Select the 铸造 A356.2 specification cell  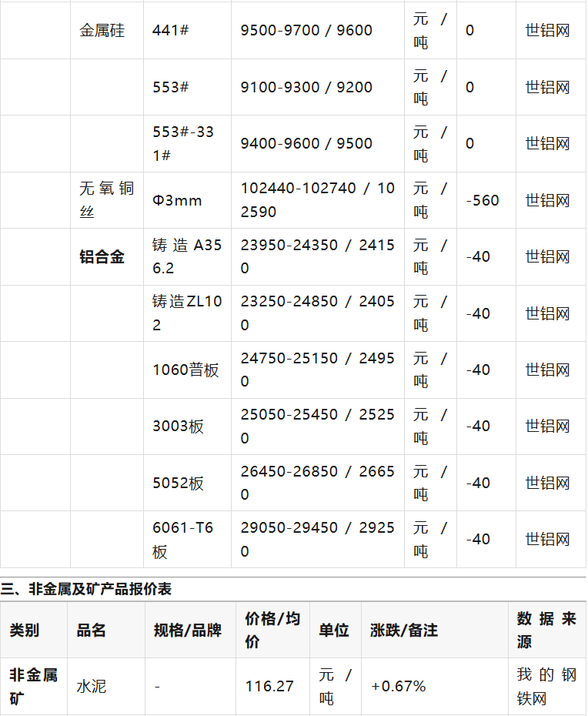click(186, 256)
